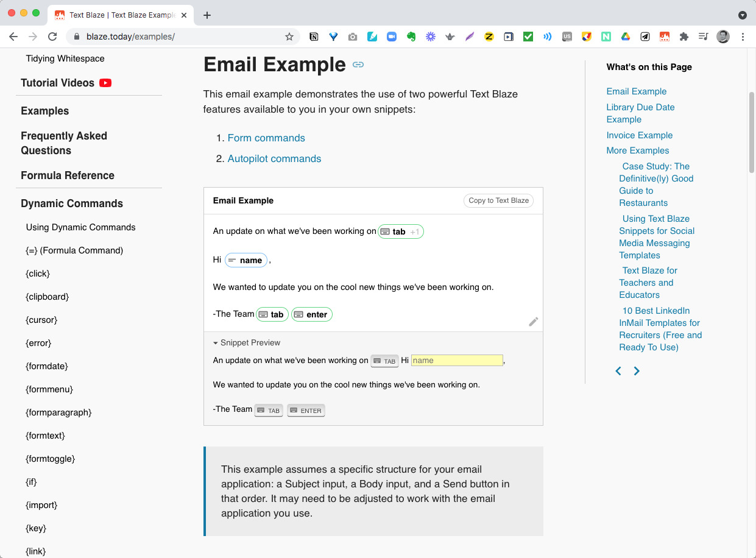Go back to the previous page
The image size is (756, 558).
tap(13, 37)
